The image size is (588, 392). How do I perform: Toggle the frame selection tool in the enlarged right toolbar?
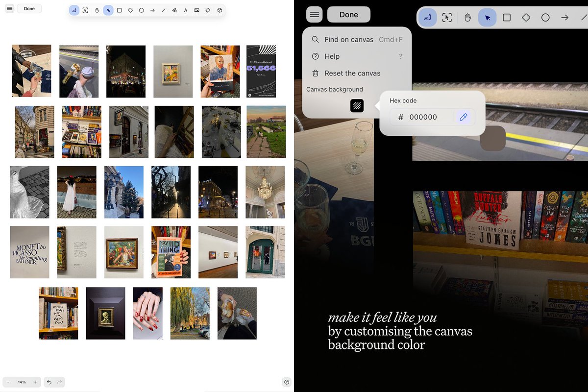[x=447, y=18]
